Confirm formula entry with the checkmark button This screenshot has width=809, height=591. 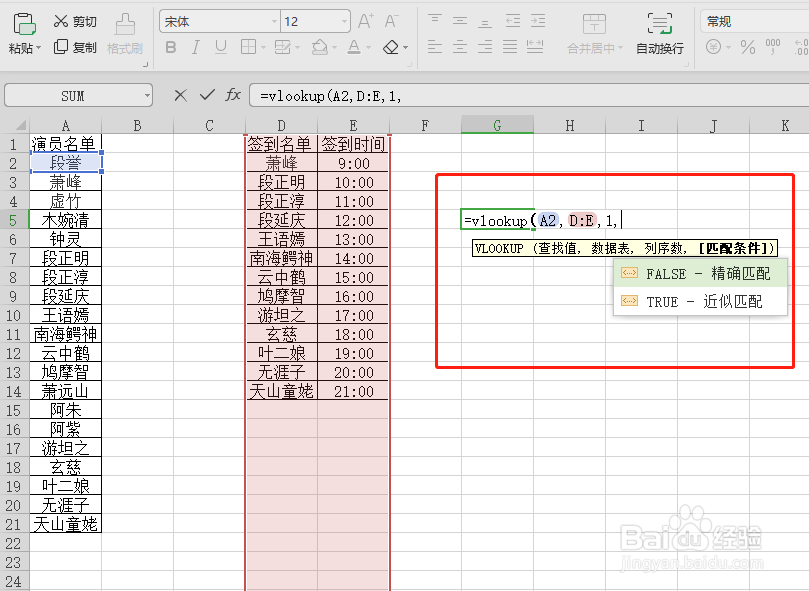tap(207, 95)
